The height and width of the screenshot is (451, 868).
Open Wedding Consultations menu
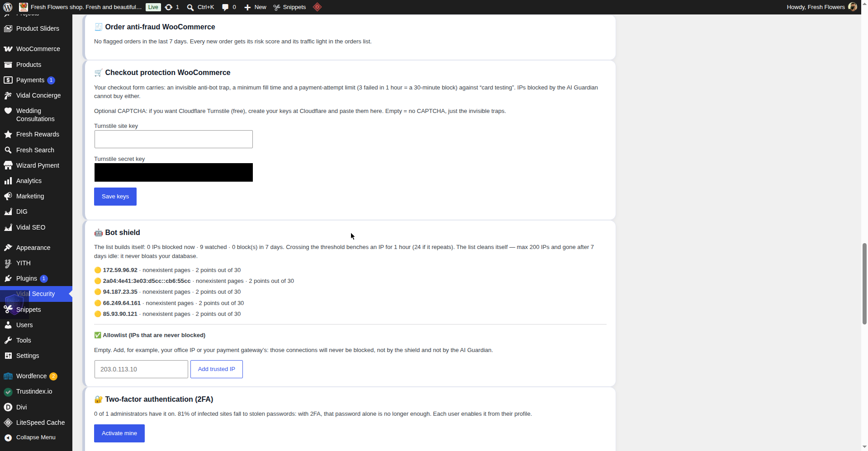tap(36, 115)
